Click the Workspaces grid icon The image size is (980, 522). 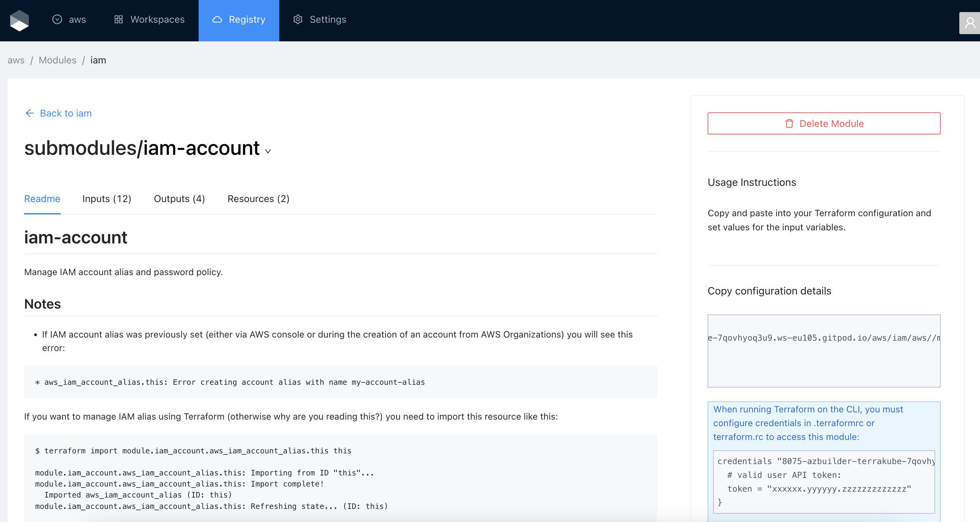point(118,19)
